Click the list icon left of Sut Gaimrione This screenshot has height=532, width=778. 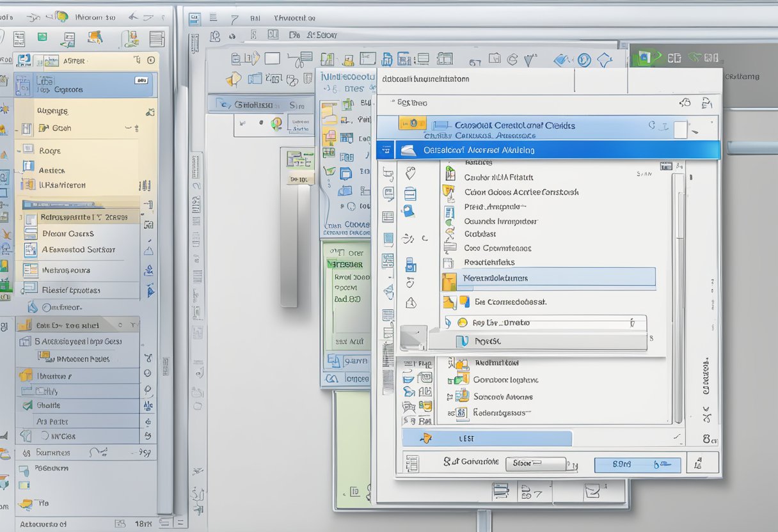412,463
